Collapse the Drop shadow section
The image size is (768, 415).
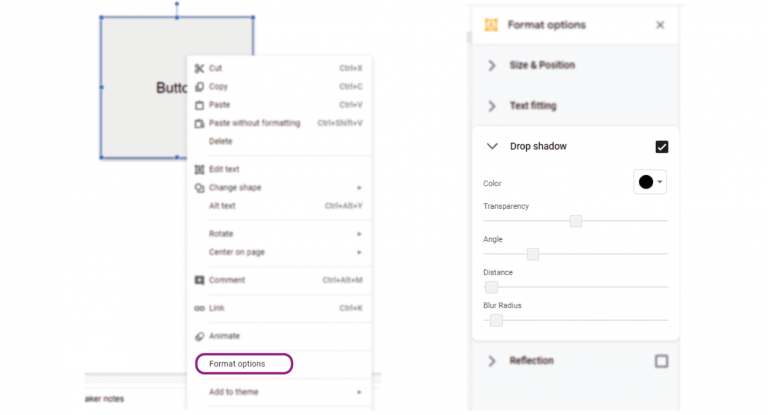492,146
